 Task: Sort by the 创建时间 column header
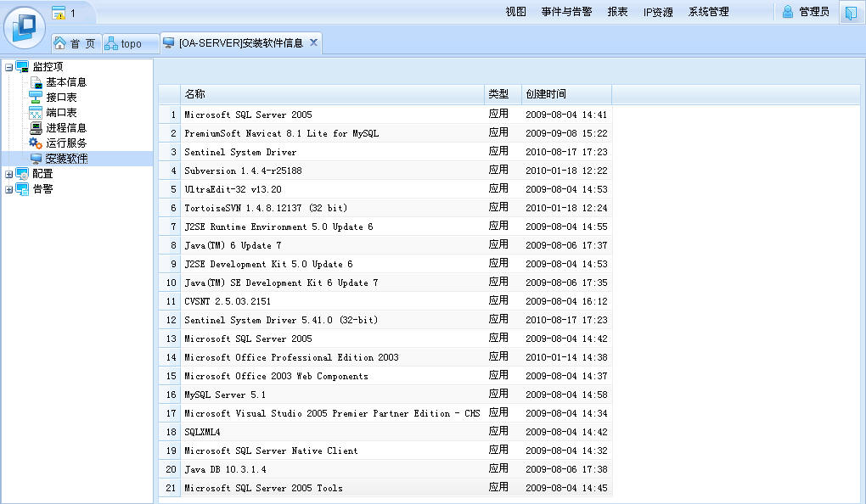pos(566,94)
